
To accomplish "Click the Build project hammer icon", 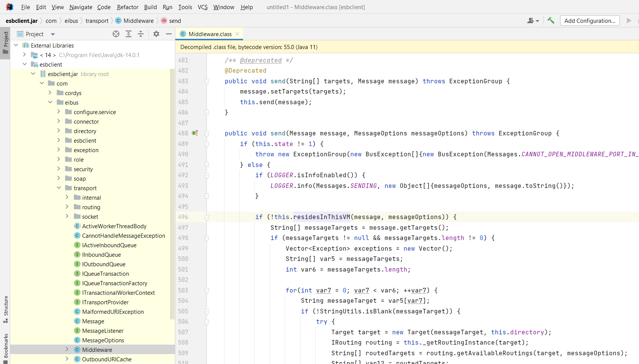I will coord(551,21).
